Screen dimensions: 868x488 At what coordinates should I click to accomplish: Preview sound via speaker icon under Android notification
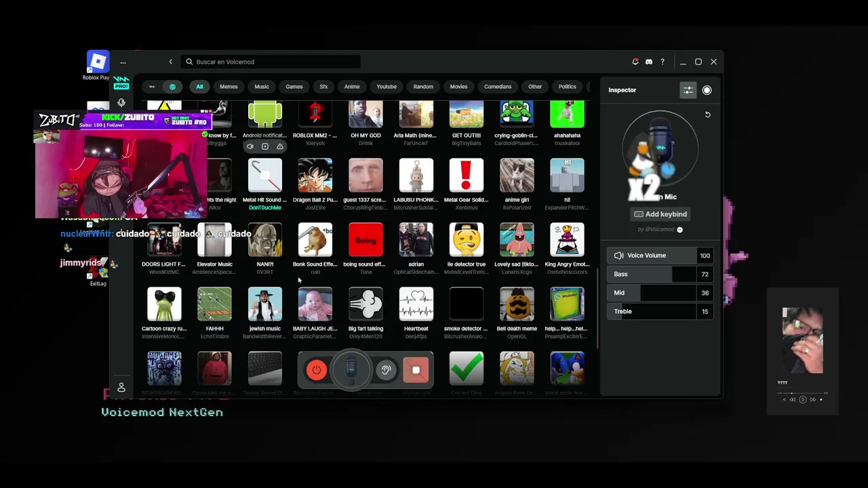click(x=250, y=146)
